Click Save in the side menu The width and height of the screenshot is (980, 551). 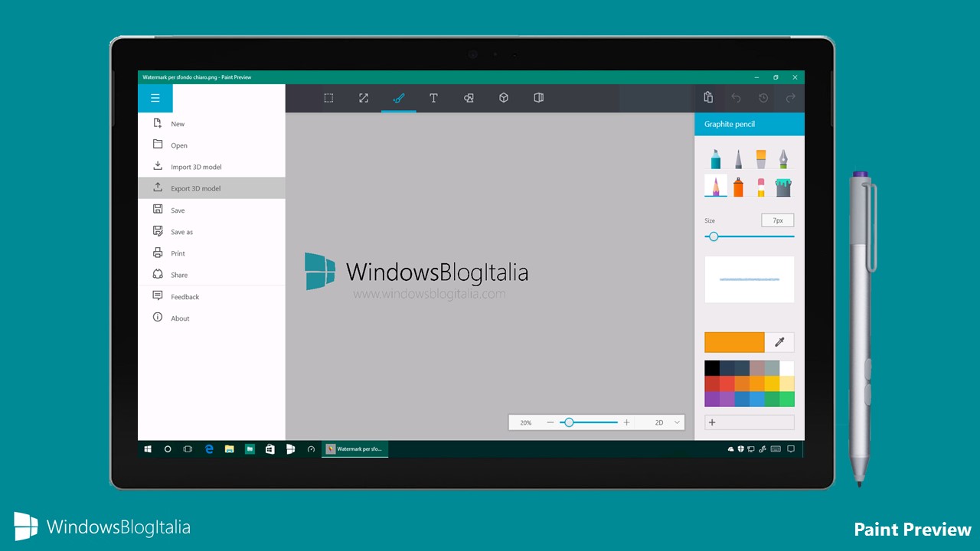(211, 210)
